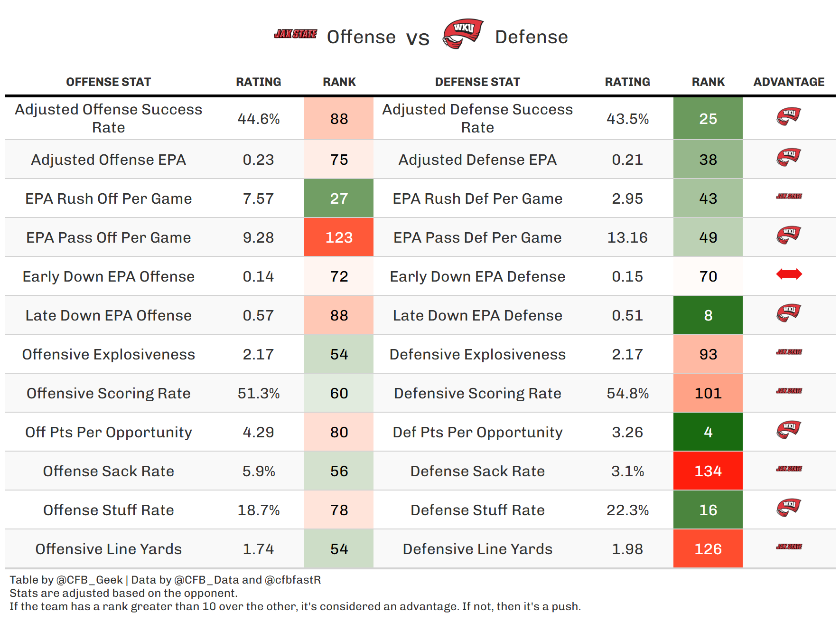Click Jax State advantage icon in Line Yards row
Image resolution: width=840 pixels, height=623 pixels.
click(x=789, y=547)
